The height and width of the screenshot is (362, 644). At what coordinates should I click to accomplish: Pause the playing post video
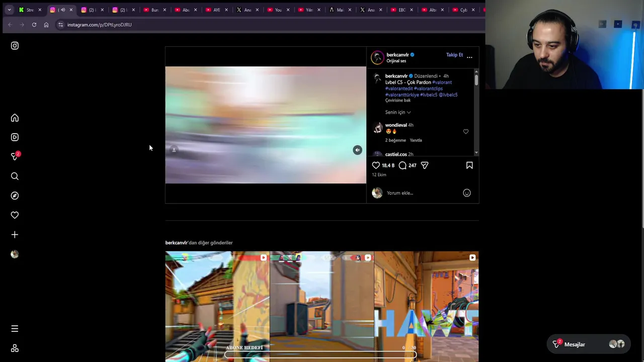click(x=266, y=125)
